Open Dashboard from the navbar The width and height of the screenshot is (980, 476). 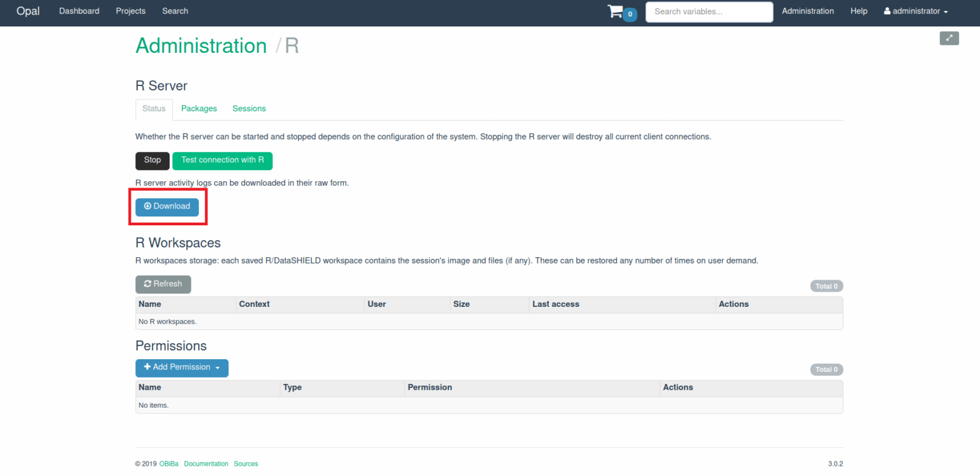point(79,11)
